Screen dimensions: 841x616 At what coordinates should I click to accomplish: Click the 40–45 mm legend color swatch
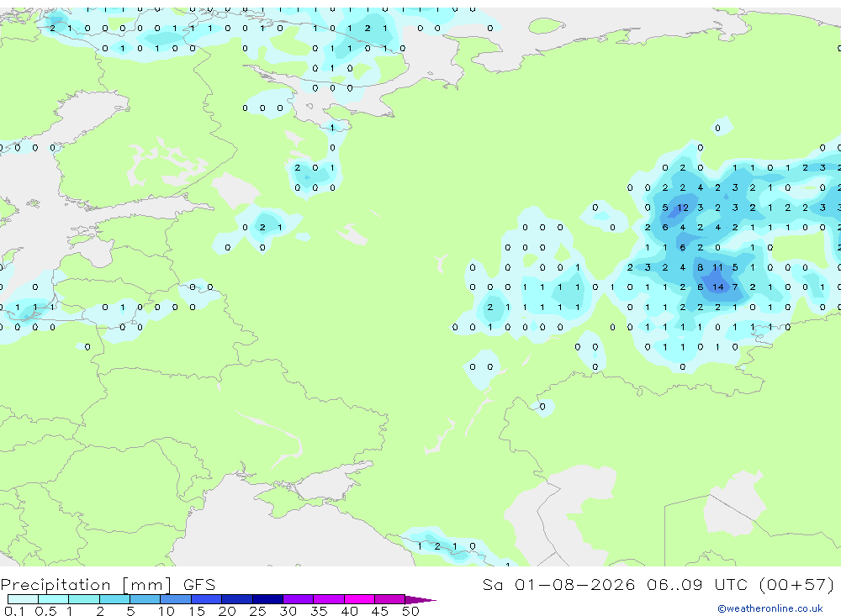click(359, 599)
